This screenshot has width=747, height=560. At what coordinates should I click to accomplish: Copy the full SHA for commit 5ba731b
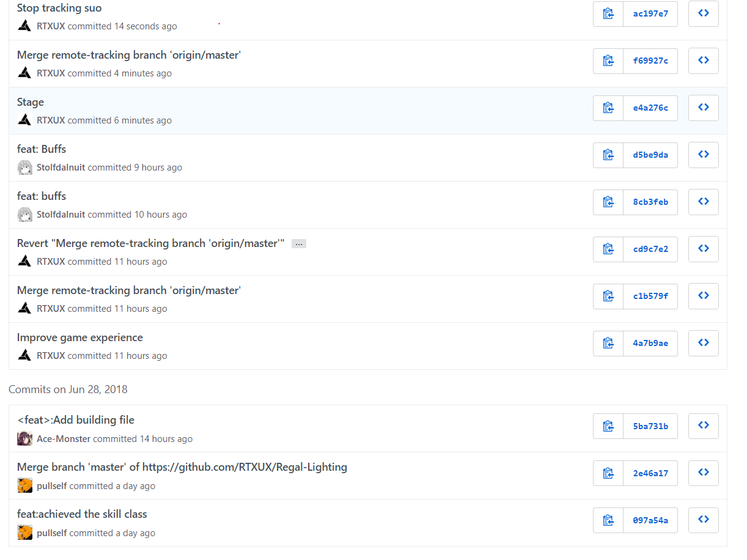click(x=608, y=426)
